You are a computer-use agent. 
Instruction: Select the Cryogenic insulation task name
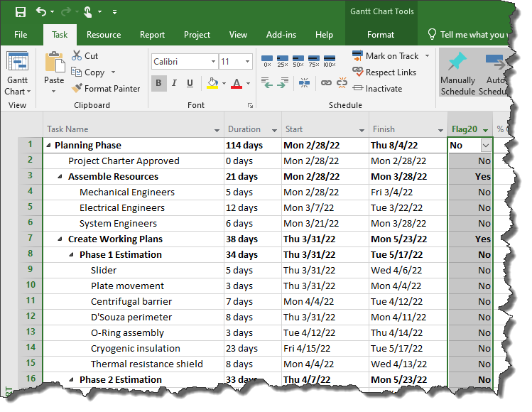pyautogui.click(x=136, y=349)
